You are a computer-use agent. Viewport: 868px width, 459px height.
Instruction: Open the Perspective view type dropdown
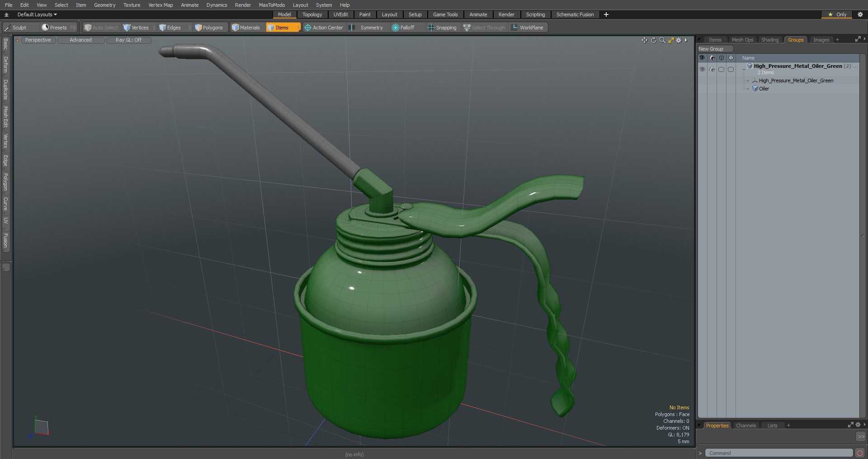[x=38, y=40]
